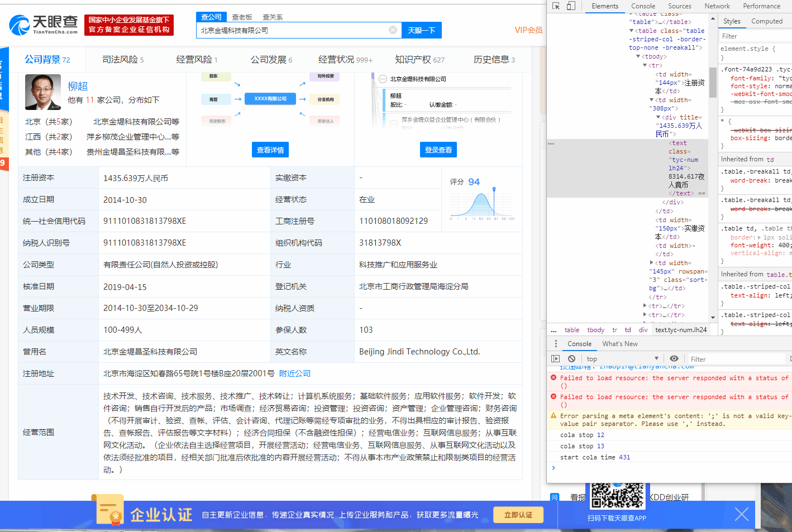This screenshot has width=792, height=532.
Task: Open the VIP会员 link
Action: coord(528,30)
